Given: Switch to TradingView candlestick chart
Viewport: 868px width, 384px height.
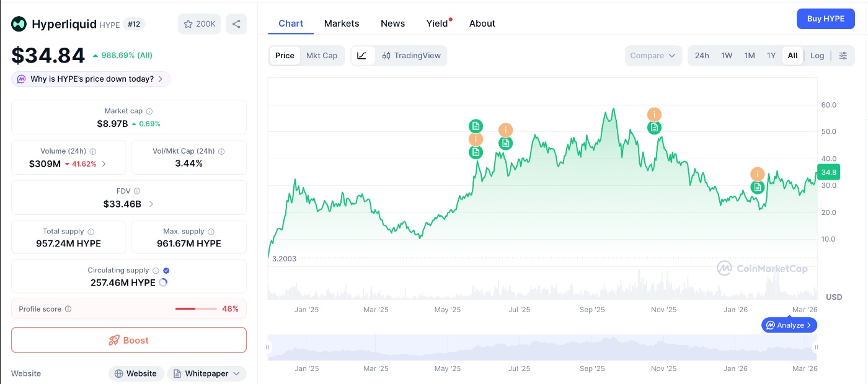Looking at the screenshot, I should (x=411, y=56).
